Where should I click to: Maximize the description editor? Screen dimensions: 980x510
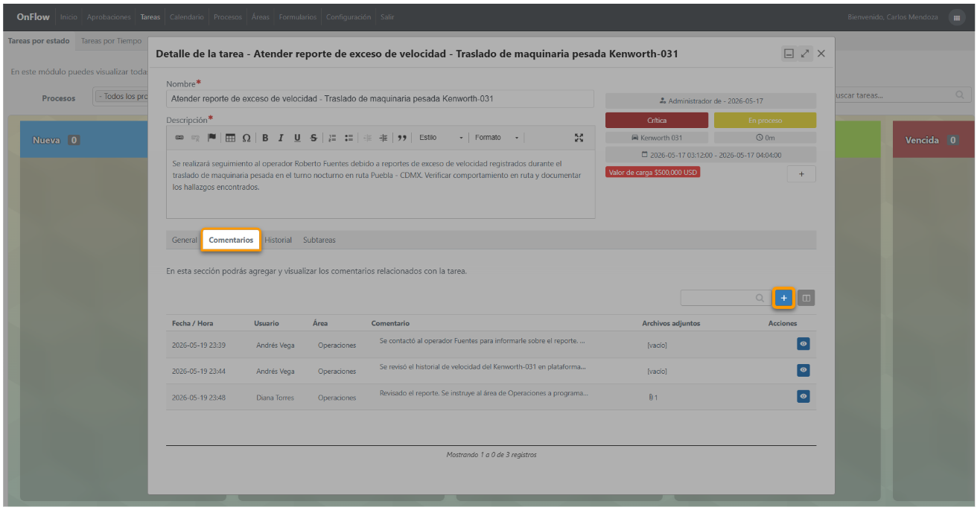[579, 138]
